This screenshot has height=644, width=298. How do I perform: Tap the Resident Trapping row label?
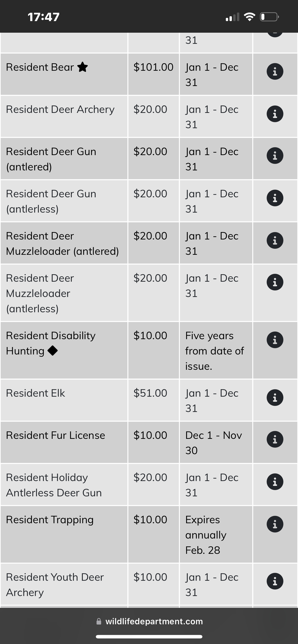point(50,520)
